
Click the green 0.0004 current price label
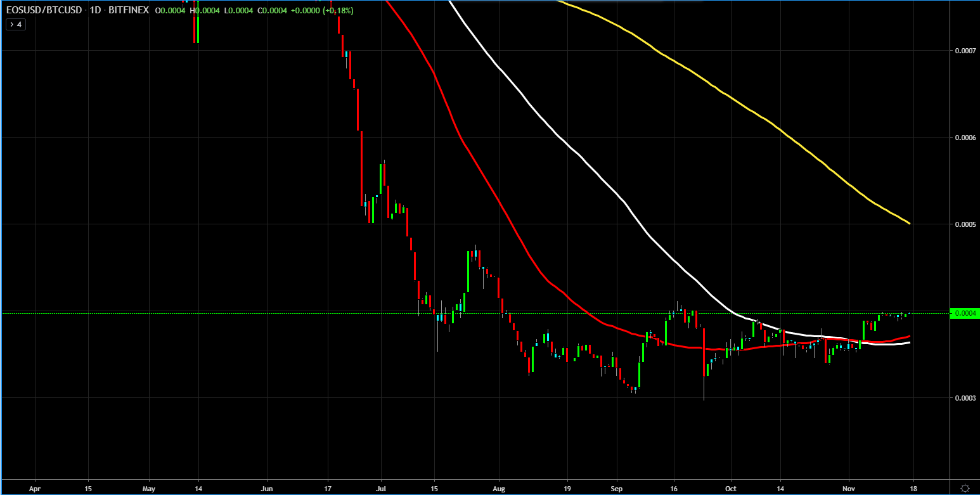click(x=965, y=313)
